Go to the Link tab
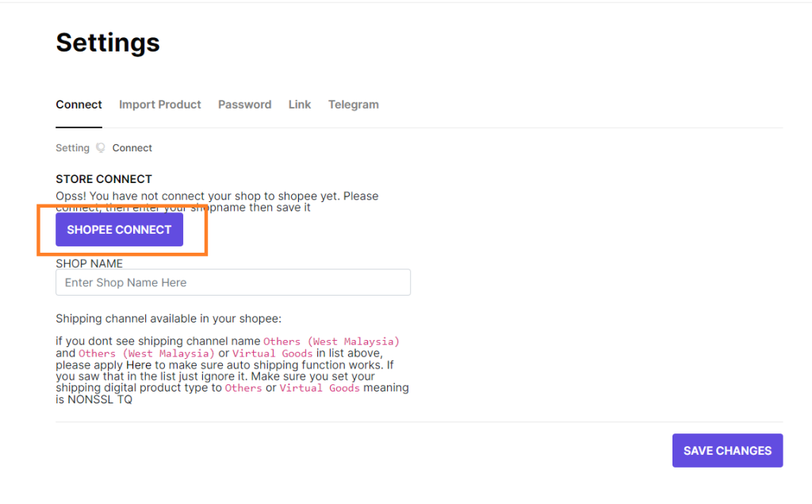The image size is (812, 504). tap(300, 105)
